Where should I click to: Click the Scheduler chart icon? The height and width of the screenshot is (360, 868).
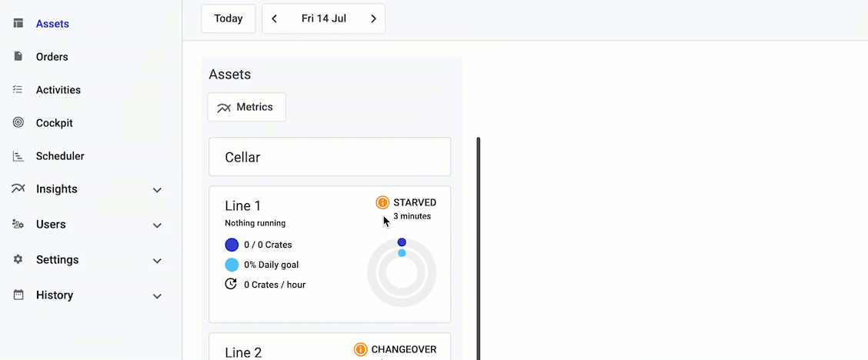point(18,156)
